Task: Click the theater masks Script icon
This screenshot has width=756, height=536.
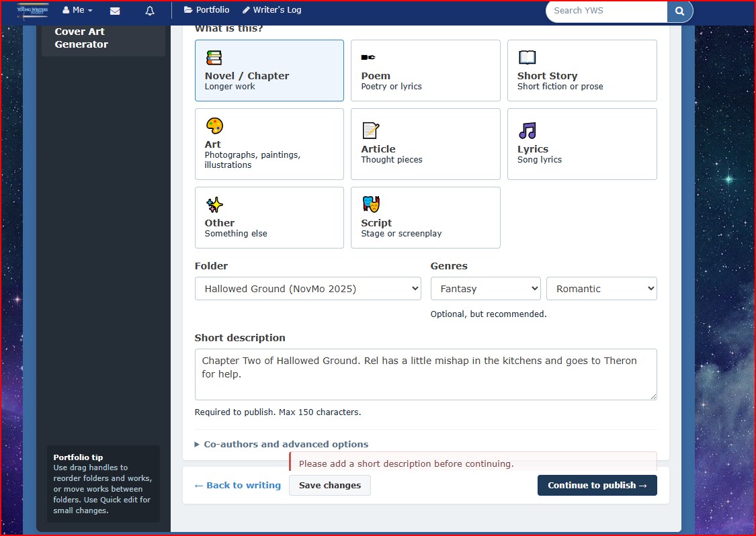Action: click(371, 204)
